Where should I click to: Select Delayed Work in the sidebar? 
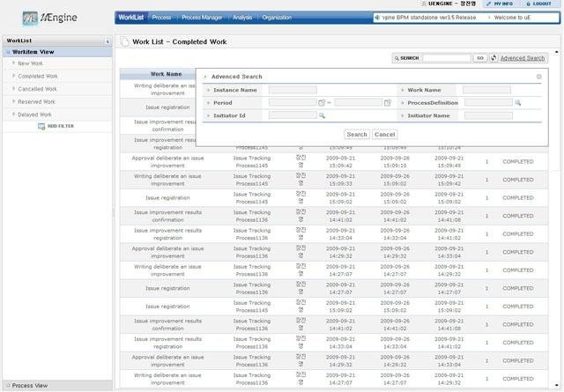point(34,115)
